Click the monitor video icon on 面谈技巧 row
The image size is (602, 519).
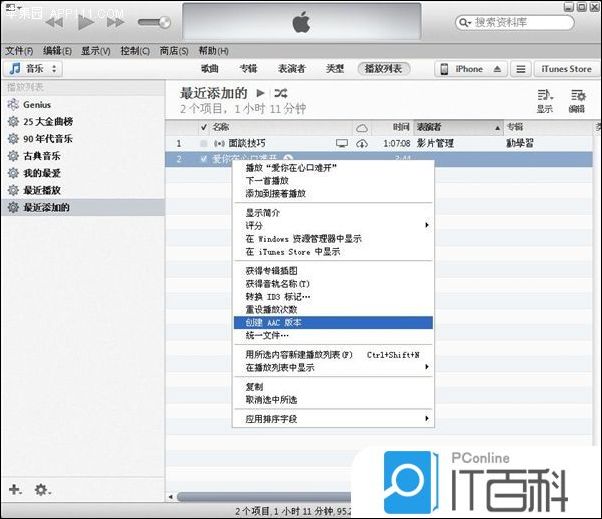click(x=342, y=143)
